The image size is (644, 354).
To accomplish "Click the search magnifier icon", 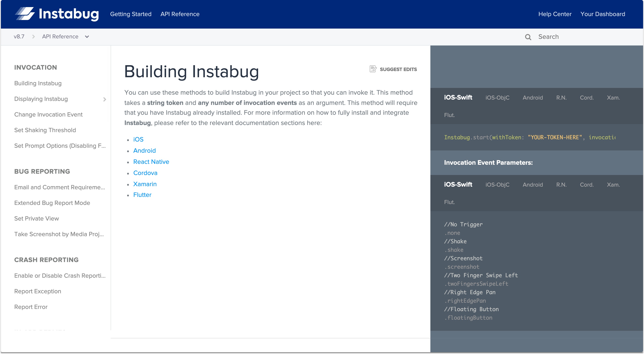I will [x=528, y=37].
